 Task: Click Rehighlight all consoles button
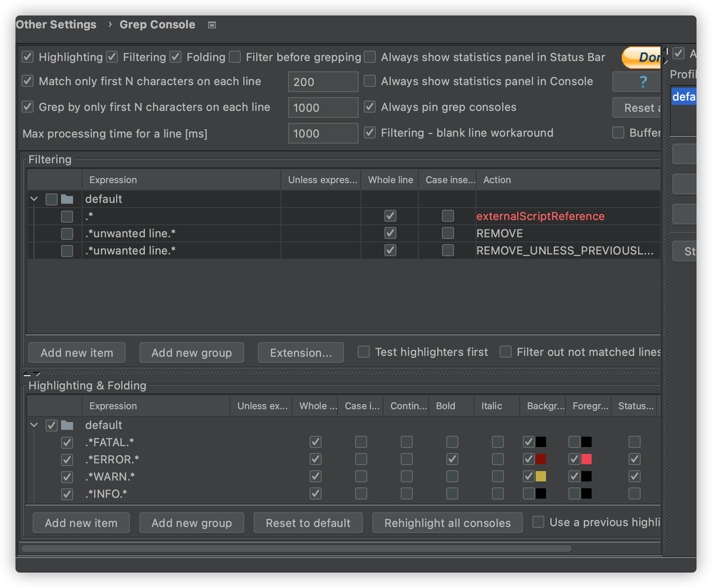coord(447,523)
